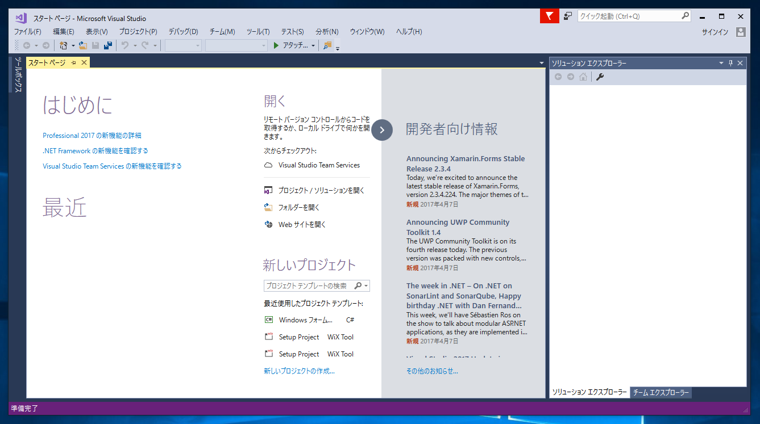760x424 pixels.
Task: Open the ツール(T) menu
Action: click(258, 31)
